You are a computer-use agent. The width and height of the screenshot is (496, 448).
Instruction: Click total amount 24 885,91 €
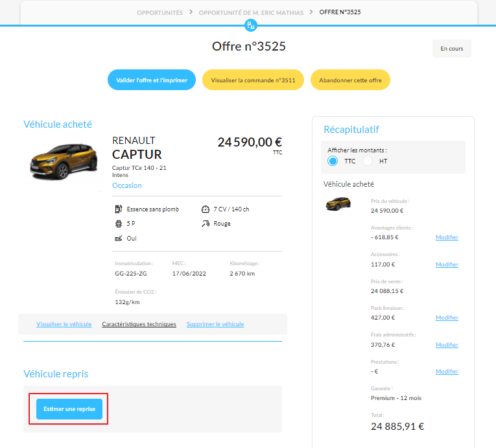(397, 427)
